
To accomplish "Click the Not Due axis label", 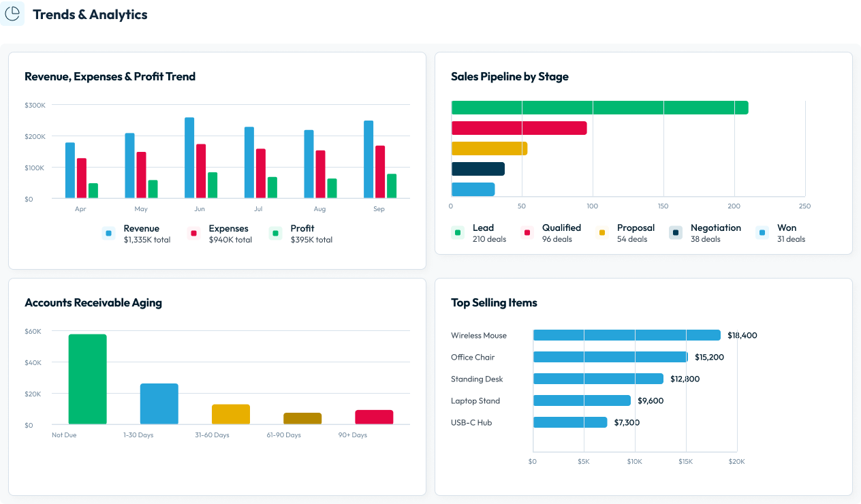I will [x=64, y=435].
